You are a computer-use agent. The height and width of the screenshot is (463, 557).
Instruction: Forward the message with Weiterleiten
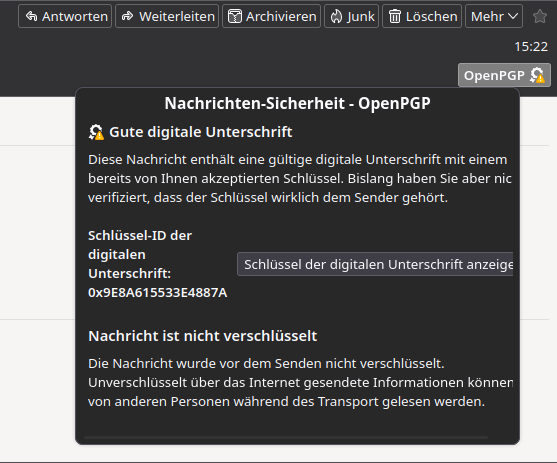[167, 16]
